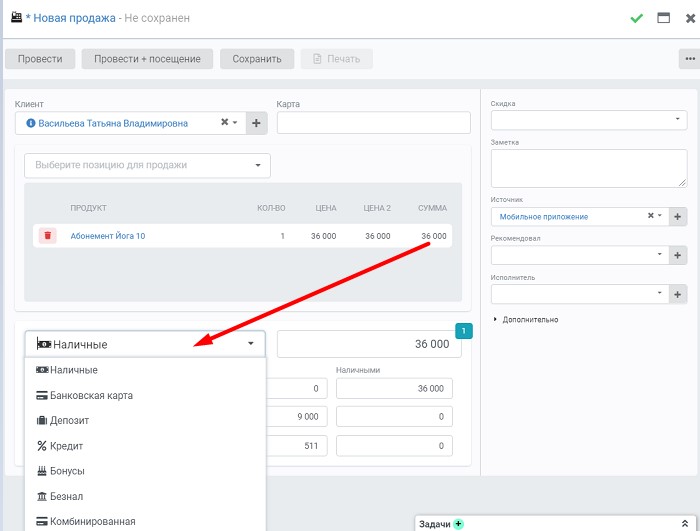Clear the Источник value with its X icon

pos(650,216)
